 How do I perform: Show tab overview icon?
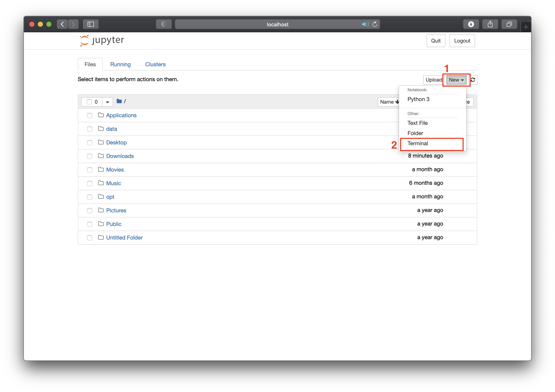tap(509, 24)
